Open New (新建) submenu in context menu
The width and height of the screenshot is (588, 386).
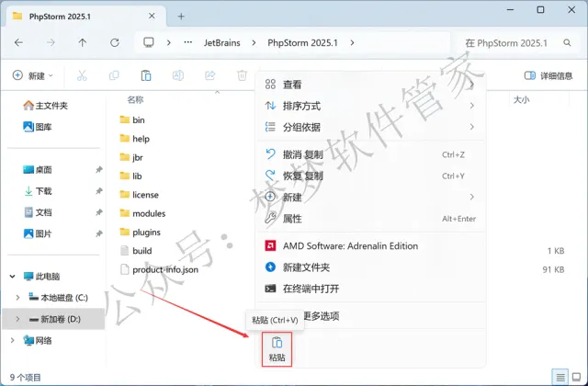point(370,197)
